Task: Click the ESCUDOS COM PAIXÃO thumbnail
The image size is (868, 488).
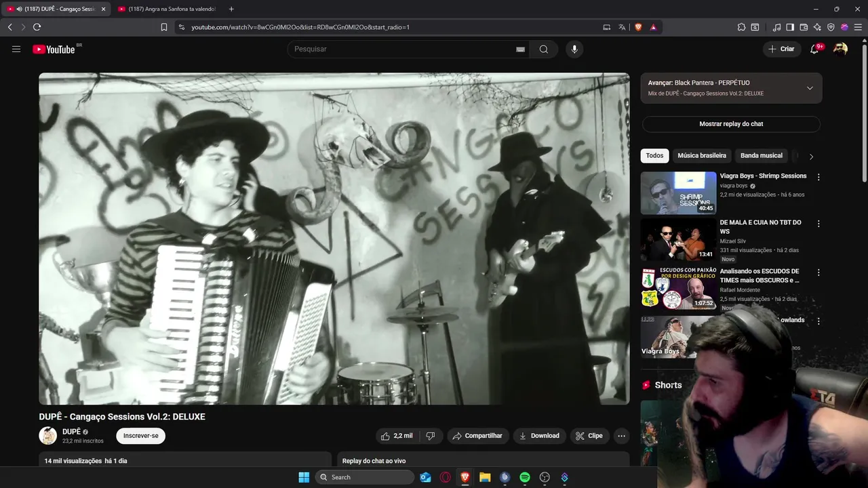Action: [x=678, y=288]
